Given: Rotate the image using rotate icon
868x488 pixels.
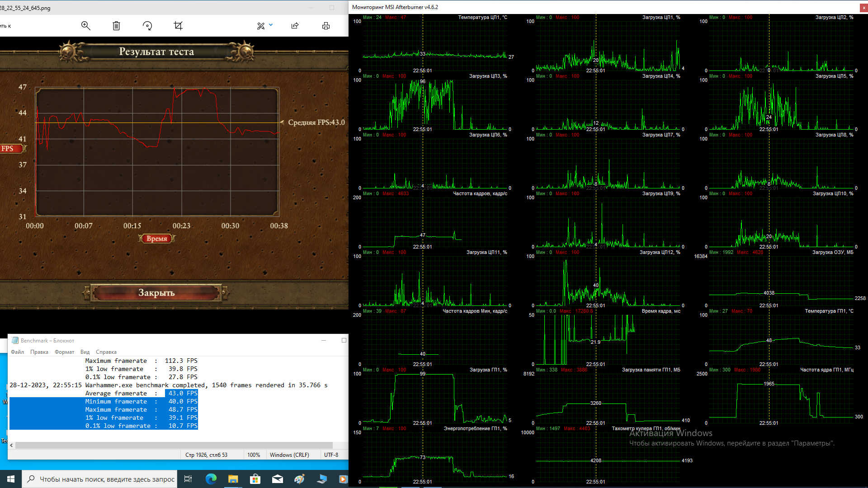Looking at the screenshot, I should tap(147, 26).
